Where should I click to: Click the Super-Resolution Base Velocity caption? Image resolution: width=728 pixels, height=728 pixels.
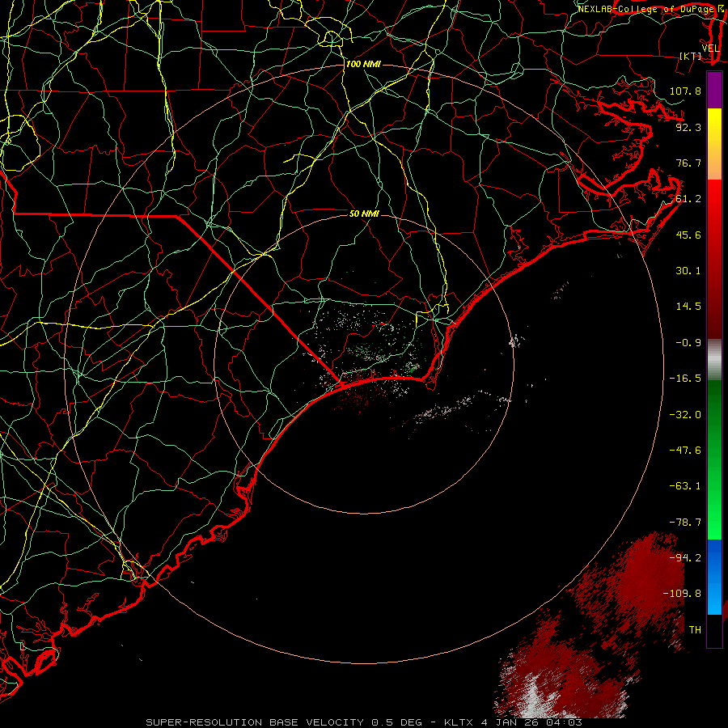[364, 722]
